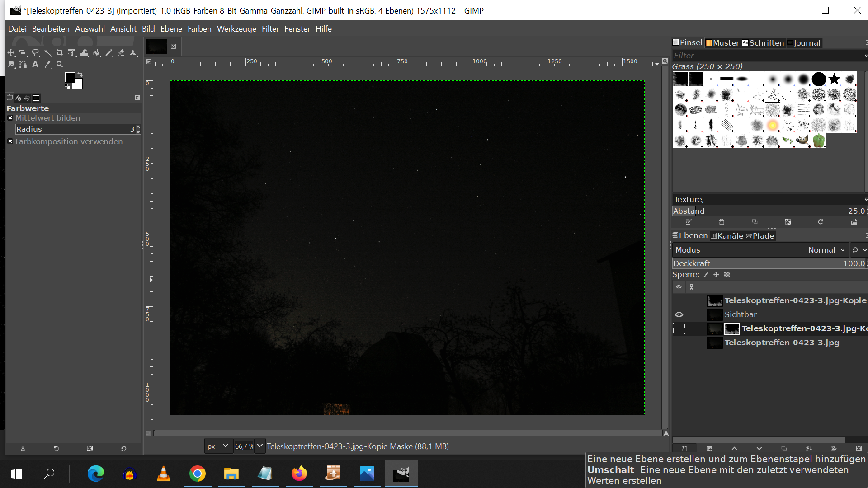This screenshot has height=488, width=868.
Task: Open the Filter menu
Action: pos(270,29)
